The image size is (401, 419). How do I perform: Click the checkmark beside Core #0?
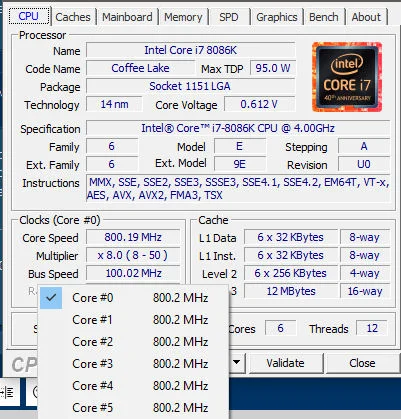[x=51, y=297]
